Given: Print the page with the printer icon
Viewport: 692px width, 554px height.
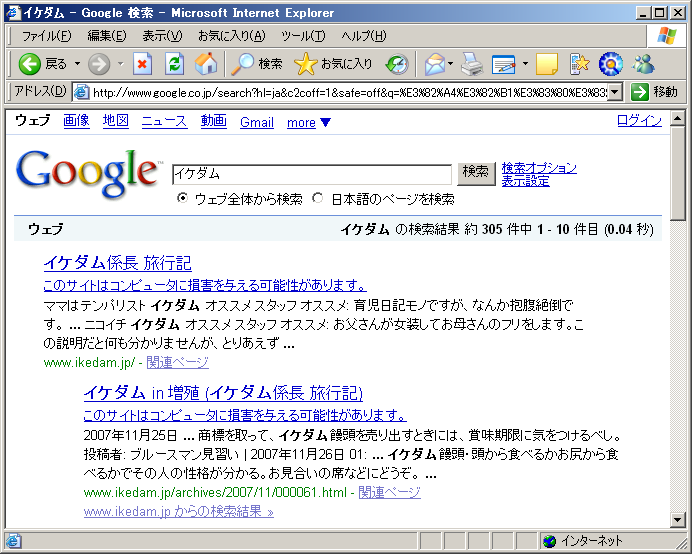Looking at the screenshot, I should click(472, 64).
